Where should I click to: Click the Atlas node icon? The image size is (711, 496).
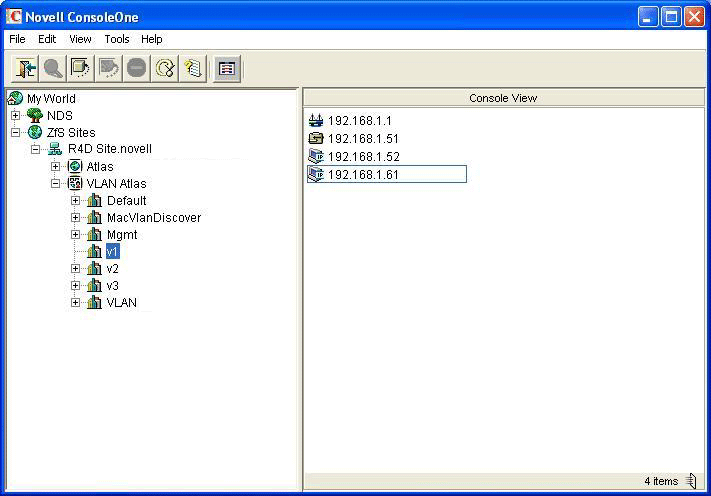click(x=75, y=166)
